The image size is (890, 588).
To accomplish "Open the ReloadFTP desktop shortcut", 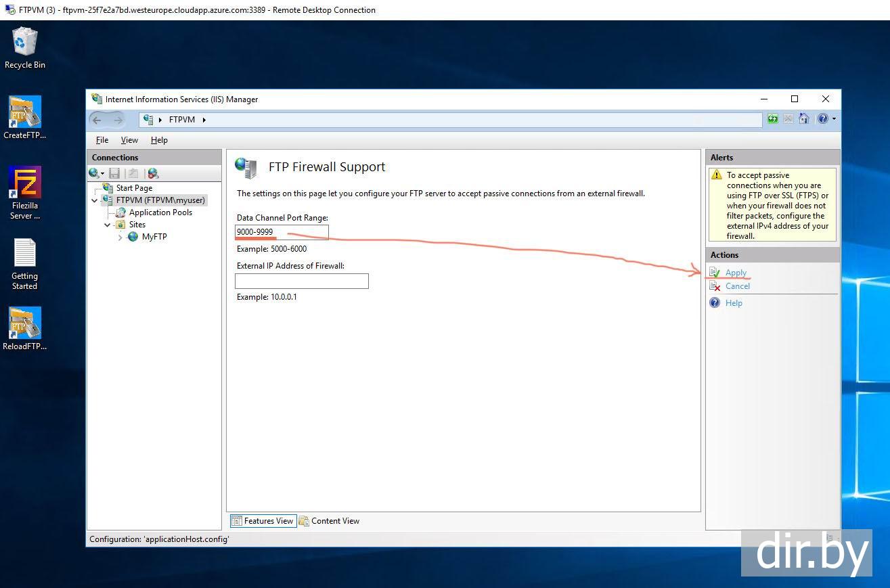I will (25, 330).
